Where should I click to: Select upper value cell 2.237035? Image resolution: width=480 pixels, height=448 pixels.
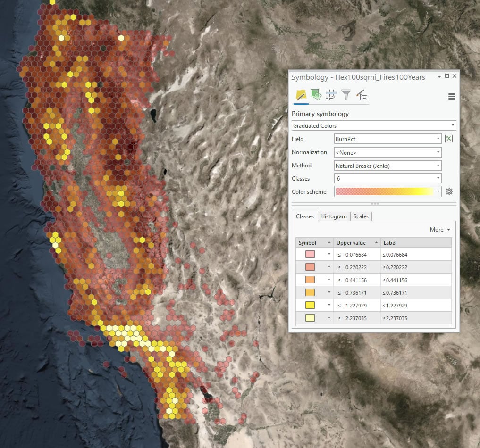357,318
